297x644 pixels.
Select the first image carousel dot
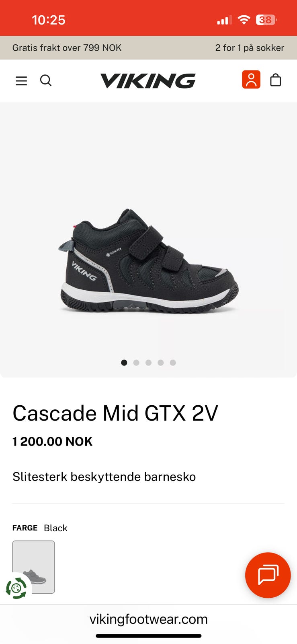tap(124, 363)
